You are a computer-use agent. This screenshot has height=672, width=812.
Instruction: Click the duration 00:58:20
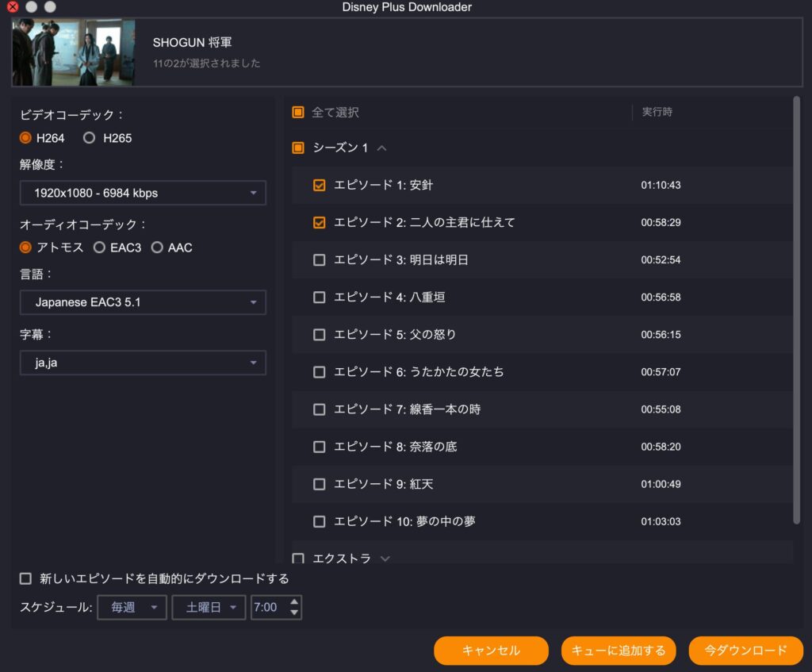click(x=661, y=447)
